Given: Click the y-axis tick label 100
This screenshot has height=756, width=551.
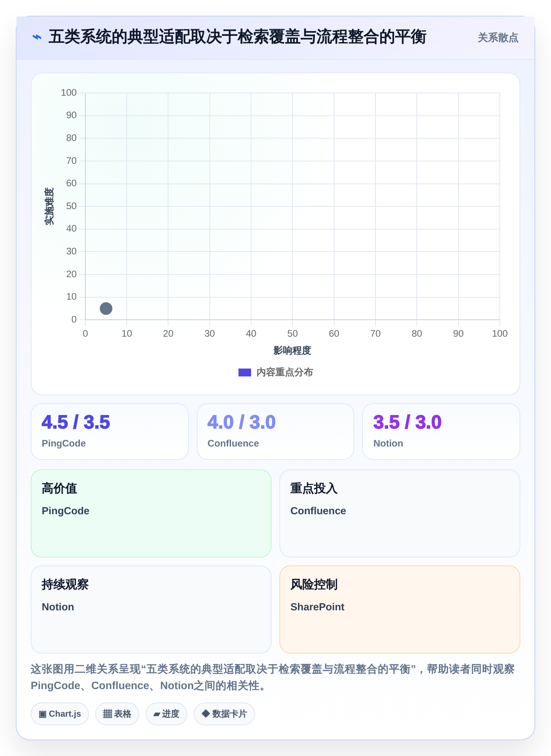Looking at the screenshot, I should [69, 93].
